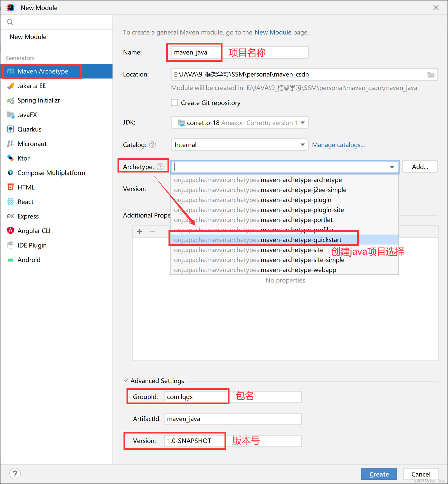This screenshot has width=448, height=484.
Task: Click the search magnifier icon
Action: (10, 22)
